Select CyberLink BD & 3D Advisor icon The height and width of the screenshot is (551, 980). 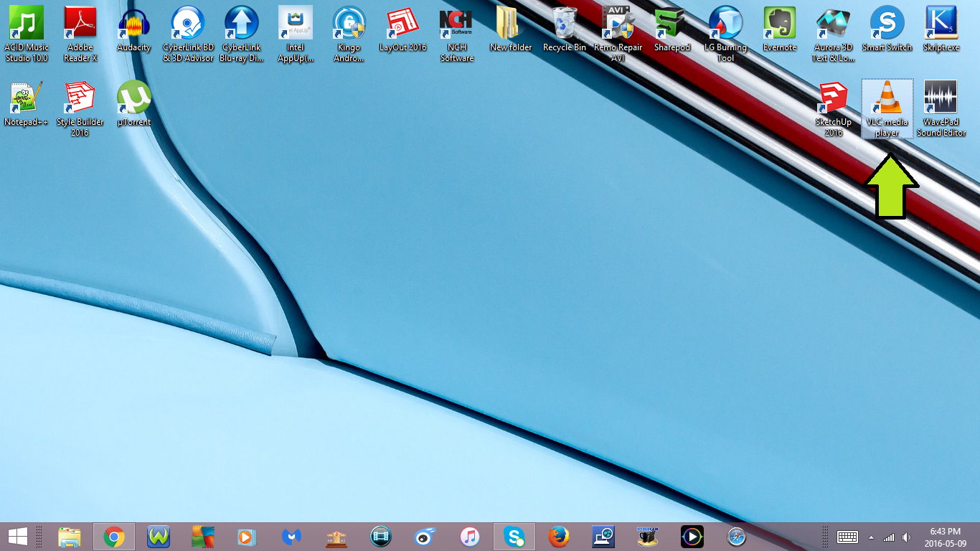tap(188, 34)
